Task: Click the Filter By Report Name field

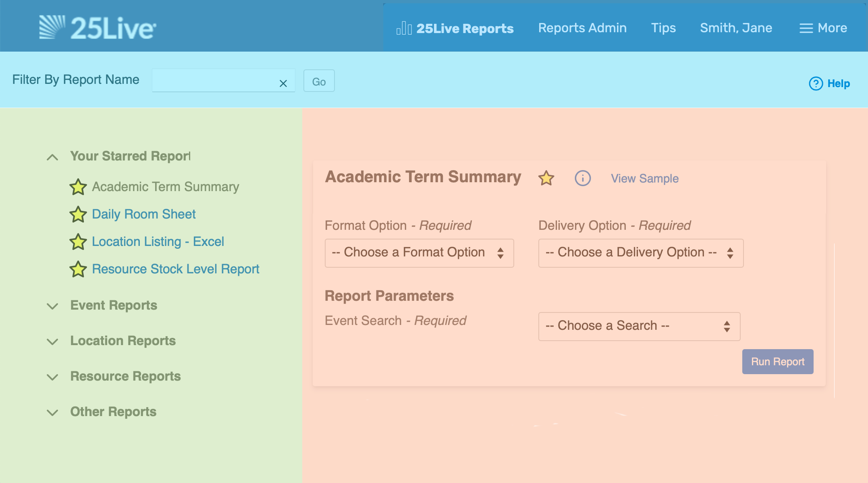Action: [214, 81]
